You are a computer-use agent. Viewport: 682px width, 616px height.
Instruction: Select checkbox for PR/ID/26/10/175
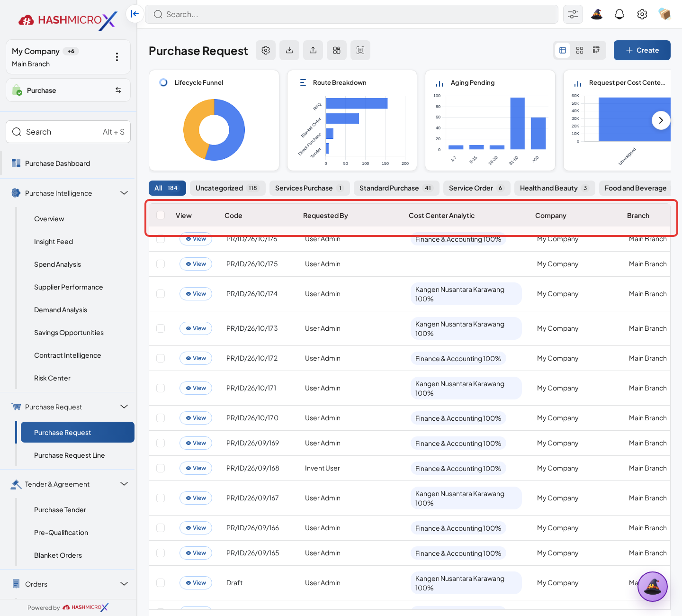[x=161, y=264]
